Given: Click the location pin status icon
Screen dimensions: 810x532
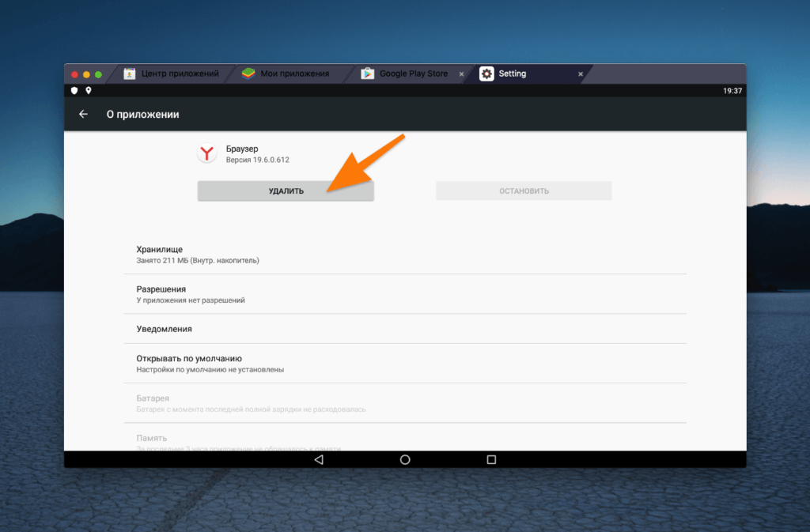Looking at the screenshot, I should pos(89,90).
